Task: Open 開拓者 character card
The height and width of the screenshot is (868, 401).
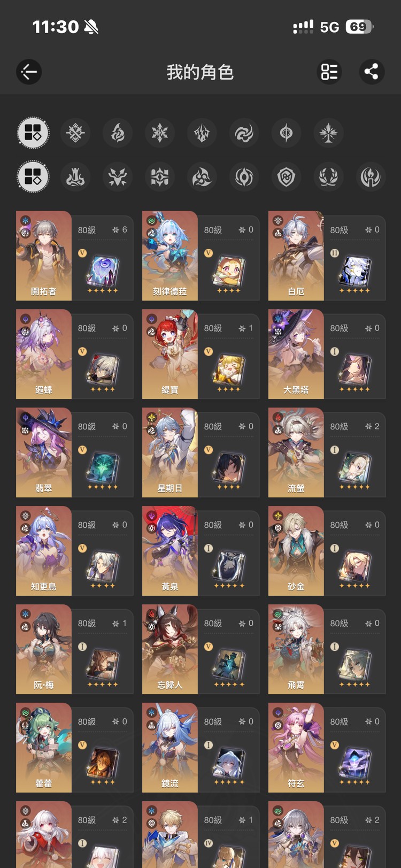Action: pos(75,256)
